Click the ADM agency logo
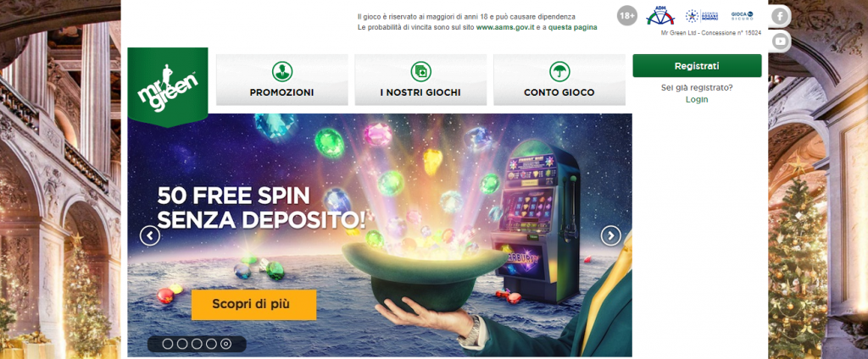 (660, 15)
